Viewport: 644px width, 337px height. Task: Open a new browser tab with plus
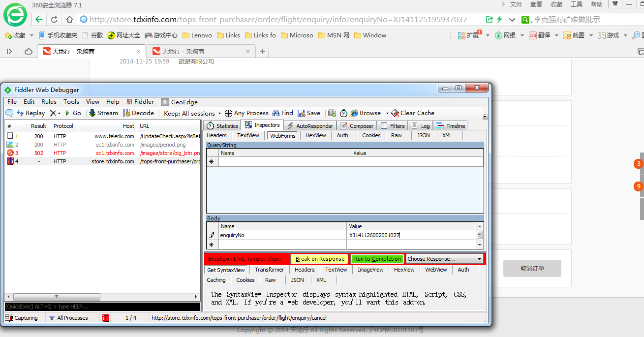coord(262,51)
